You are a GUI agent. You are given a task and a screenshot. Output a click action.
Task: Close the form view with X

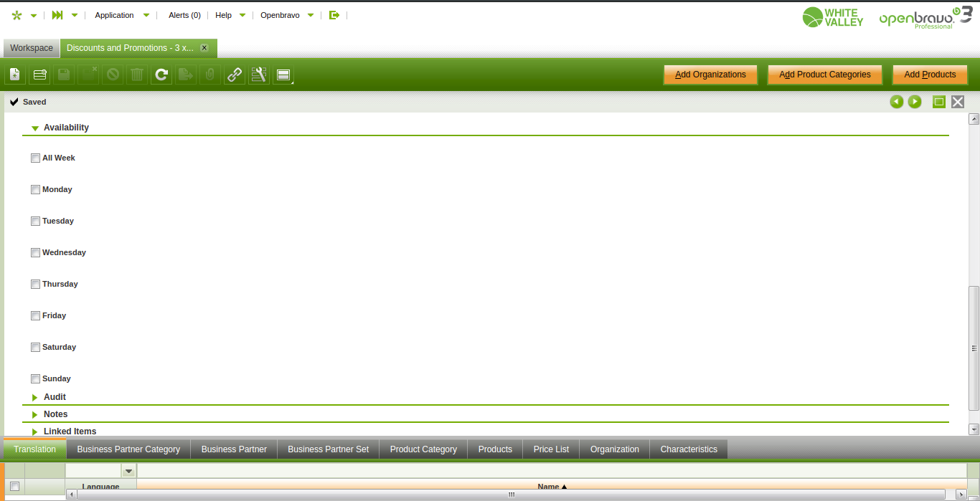point(958,102)
